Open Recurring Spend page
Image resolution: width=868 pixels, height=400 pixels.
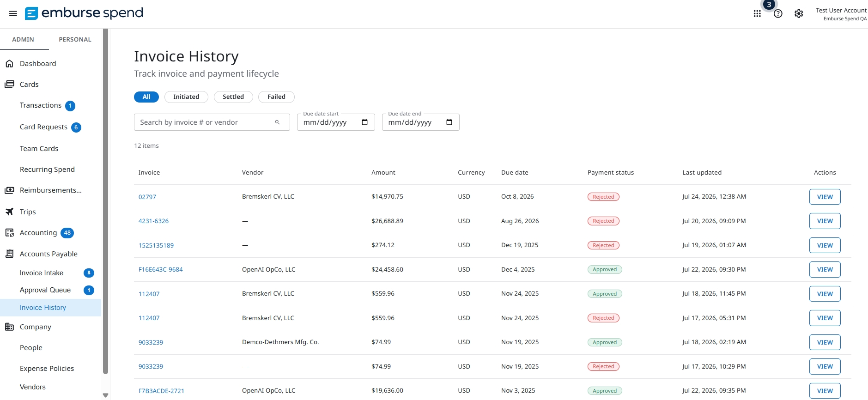pyautogui.click(x=47, y=170)
